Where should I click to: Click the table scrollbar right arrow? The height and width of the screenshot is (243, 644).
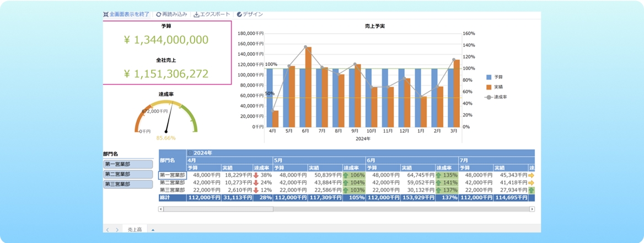(532, 209)
